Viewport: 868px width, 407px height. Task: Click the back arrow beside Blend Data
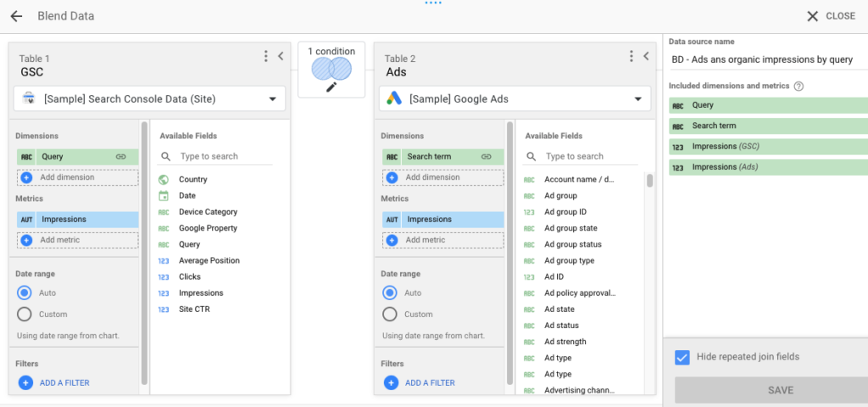pos(16,16)
